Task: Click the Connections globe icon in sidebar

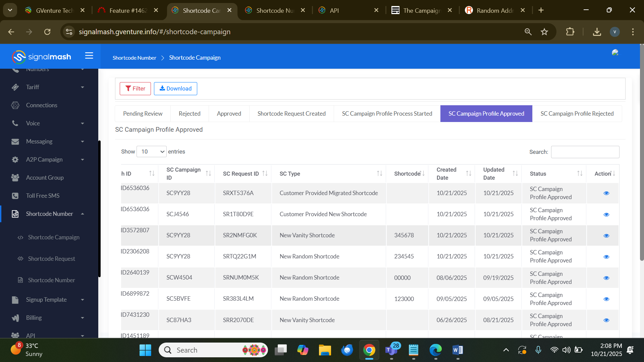Action: (15, 105)
